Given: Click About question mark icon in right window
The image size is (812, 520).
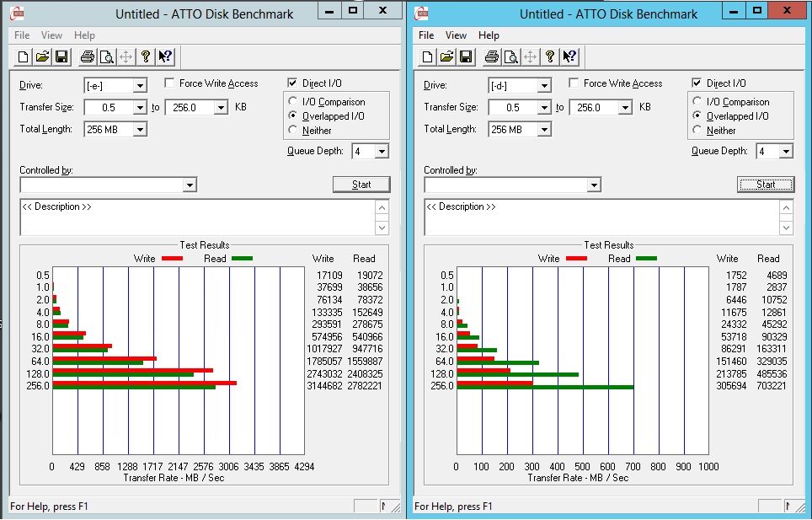Looking at the screenshot, I should point(550,56).
